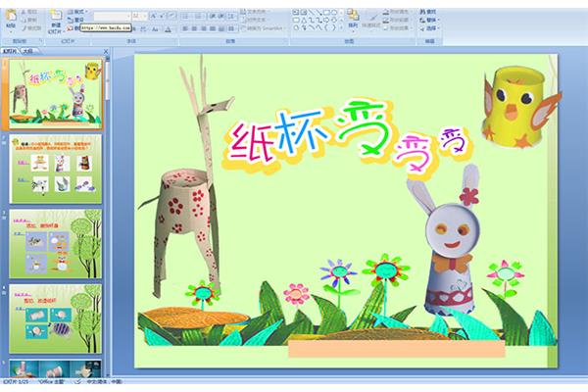
Task: Select the orange rectangle at slide bottom
Action: (397, 349)
